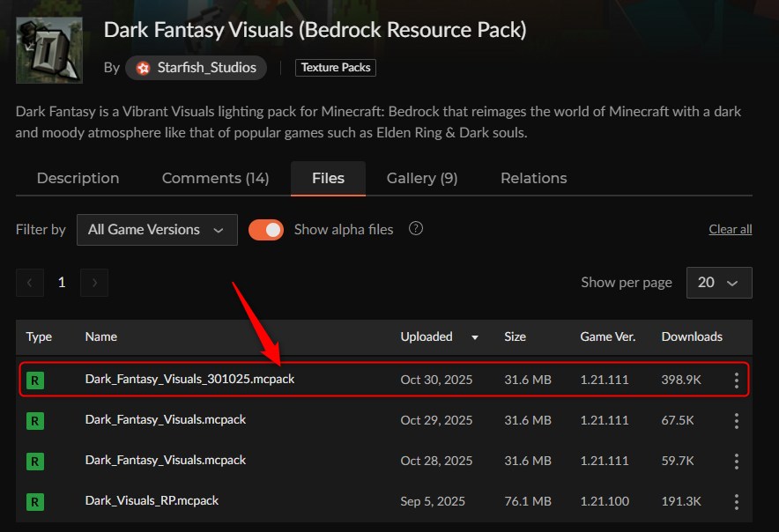Click the 76.1 MB size cell
Viewport: 779px width, 532px height.
coord(528,501)
